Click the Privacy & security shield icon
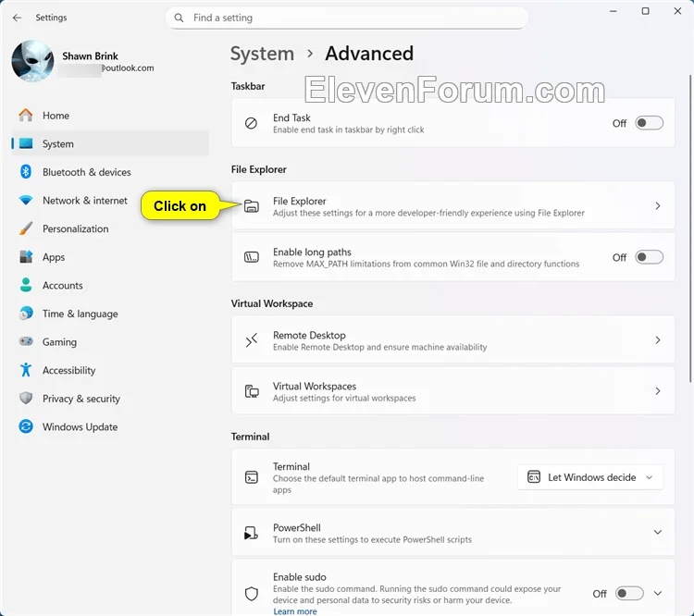Image resolution: width=694 pixels, height=616 pixels. click(x=26, y=399)
